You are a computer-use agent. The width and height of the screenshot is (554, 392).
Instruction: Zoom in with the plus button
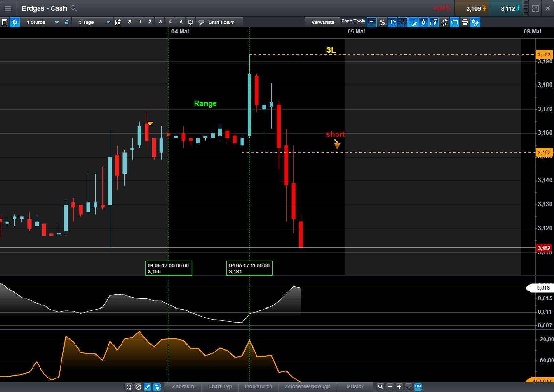click(x=399, y=387)
